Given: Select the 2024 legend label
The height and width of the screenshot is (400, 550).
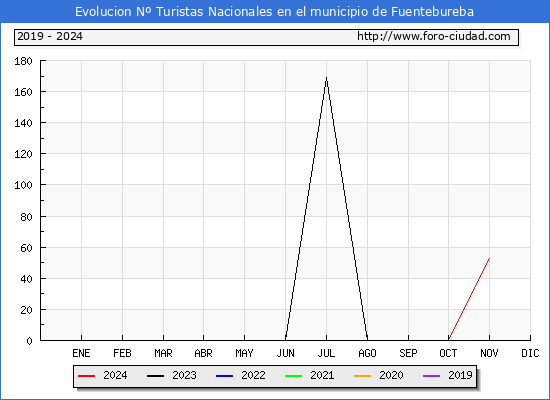Looking at the screenshot, I should (115, 375).
